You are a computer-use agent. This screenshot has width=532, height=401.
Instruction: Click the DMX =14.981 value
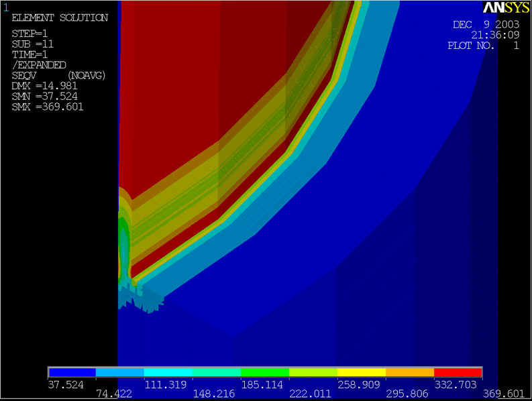44,86
